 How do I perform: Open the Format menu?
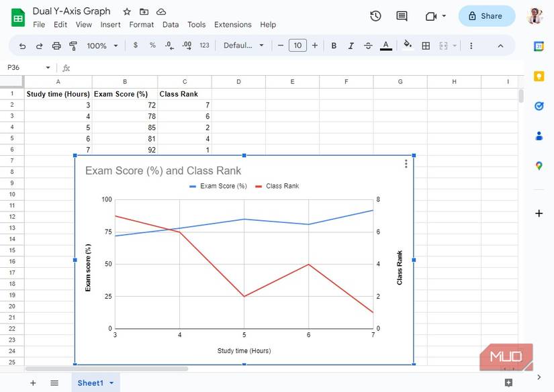click(x=141, y=24)
